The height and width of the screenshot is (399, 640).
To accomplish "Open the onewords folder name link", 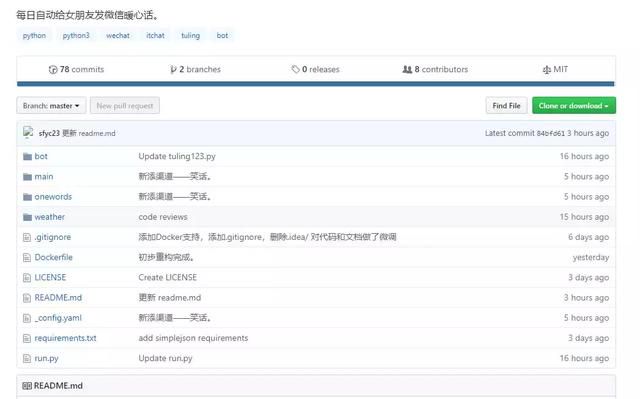I will [53, 197].
